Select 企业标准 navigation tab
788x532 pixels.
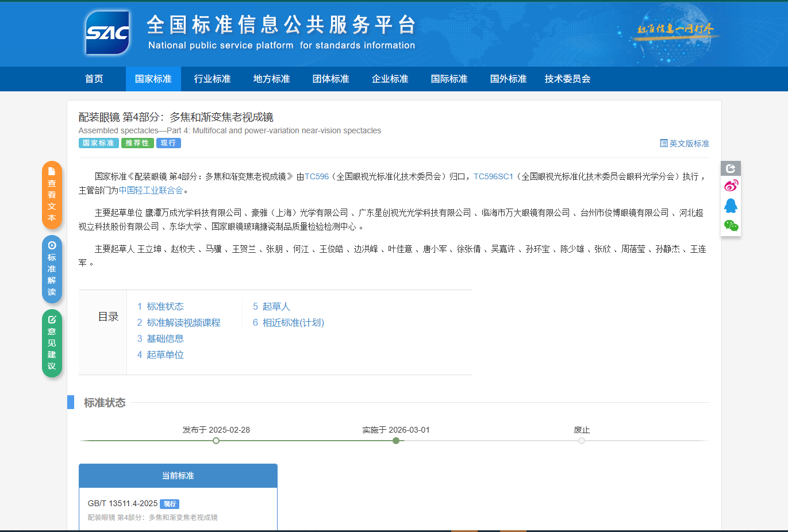click(390, 79)
